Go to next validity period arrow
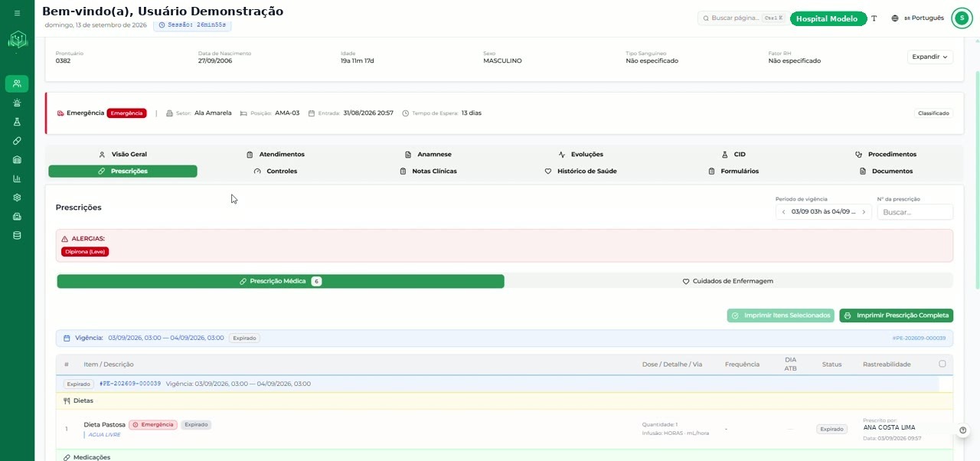The image size is (980, 461). (x=864, y=212)
